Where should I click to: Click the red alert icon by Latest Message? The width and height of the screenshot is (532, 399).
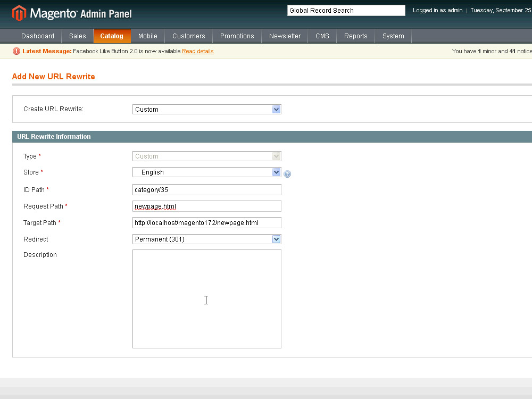pos(16,52)
